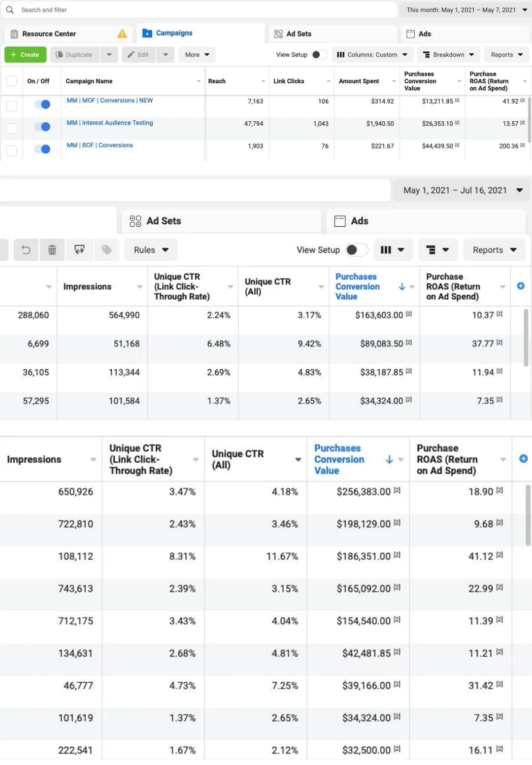Check the select-all checkbox in table header
This screenshot has height=765, width=532.
[x=12, y=81]
